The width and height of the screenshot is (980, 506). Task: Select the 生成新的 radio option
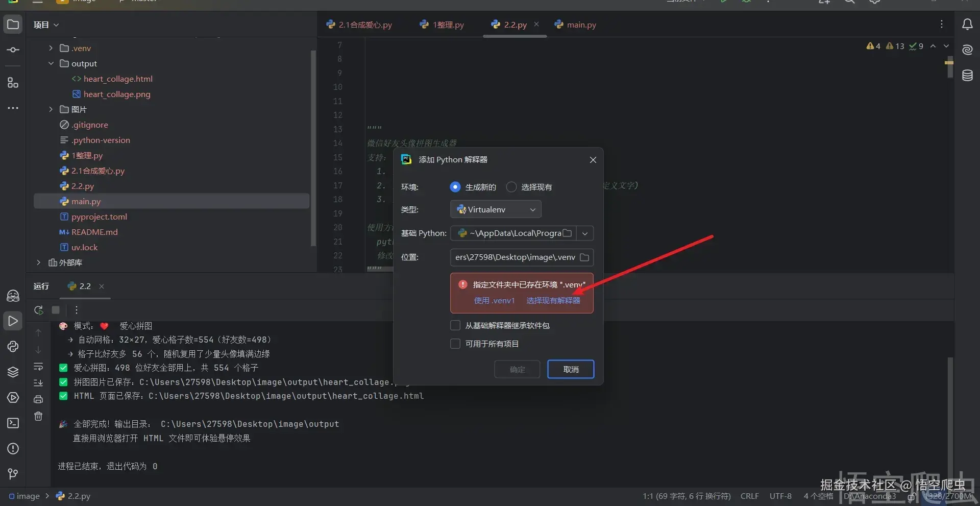pos(455,187)
